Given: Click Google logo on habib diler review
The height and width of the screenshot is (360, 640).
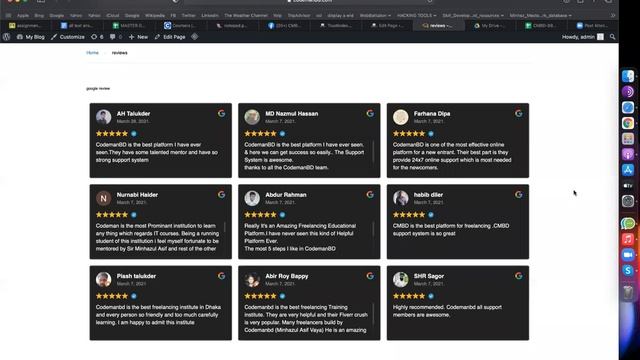Looking at the screenshot, I should click(518, 195).
